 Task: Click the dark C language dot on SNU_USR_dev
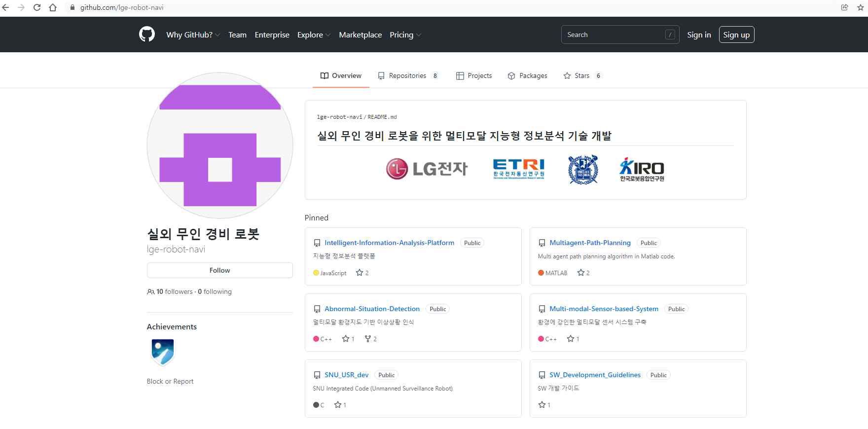coord(316,405)
